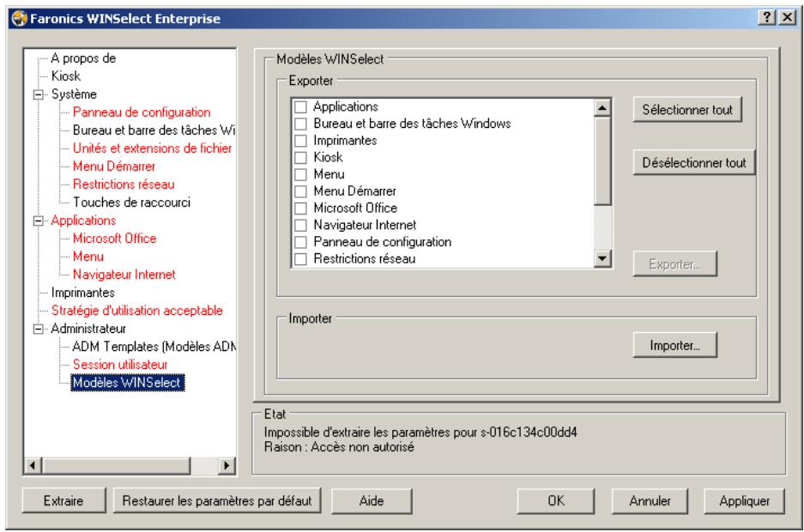Click the export list vertical scrollbar thumb
This screenshot has height=532, width=804.
(x=602, y=161)
